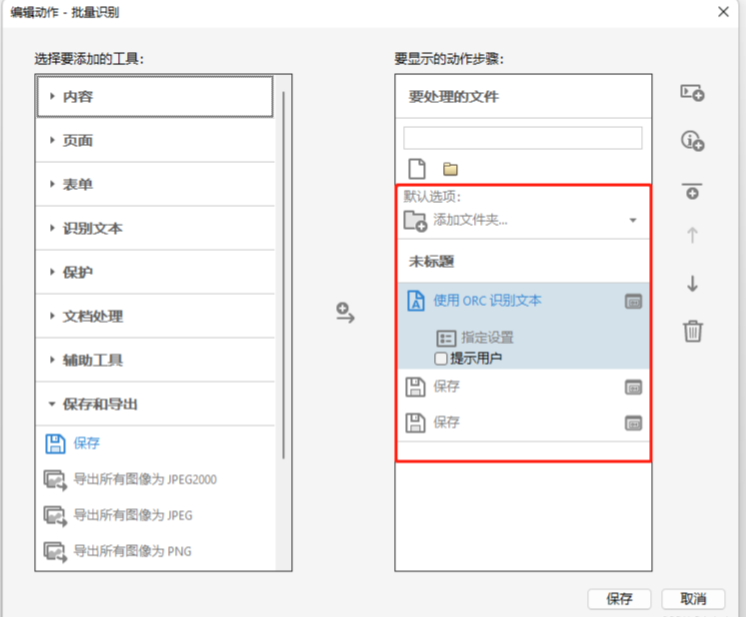
Task: Click the add instruction (info) icon
Action: click(x=692, y=141)
